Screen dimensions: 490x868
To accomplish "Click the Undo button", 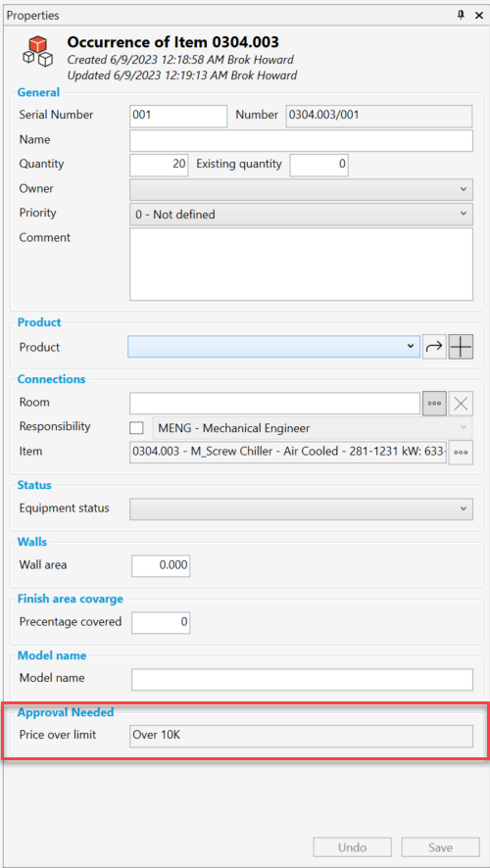I will point(352,847).
